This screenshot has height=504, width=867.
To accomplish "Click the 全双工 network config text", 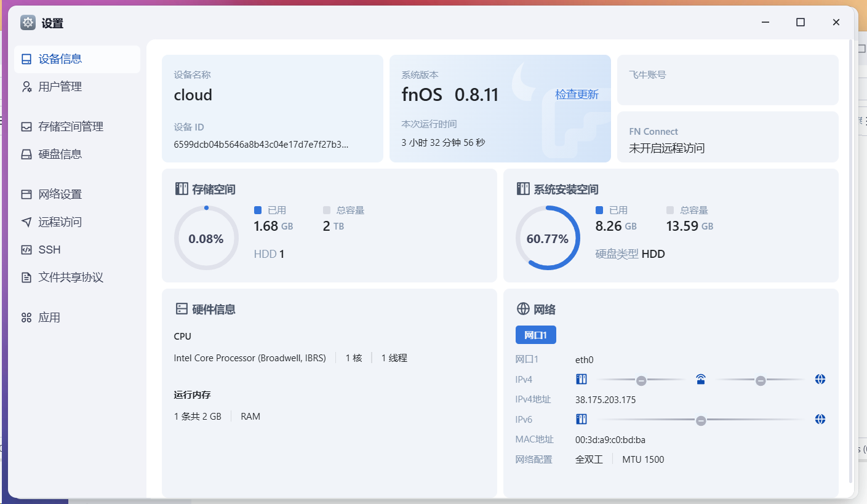I will (589, 460).
